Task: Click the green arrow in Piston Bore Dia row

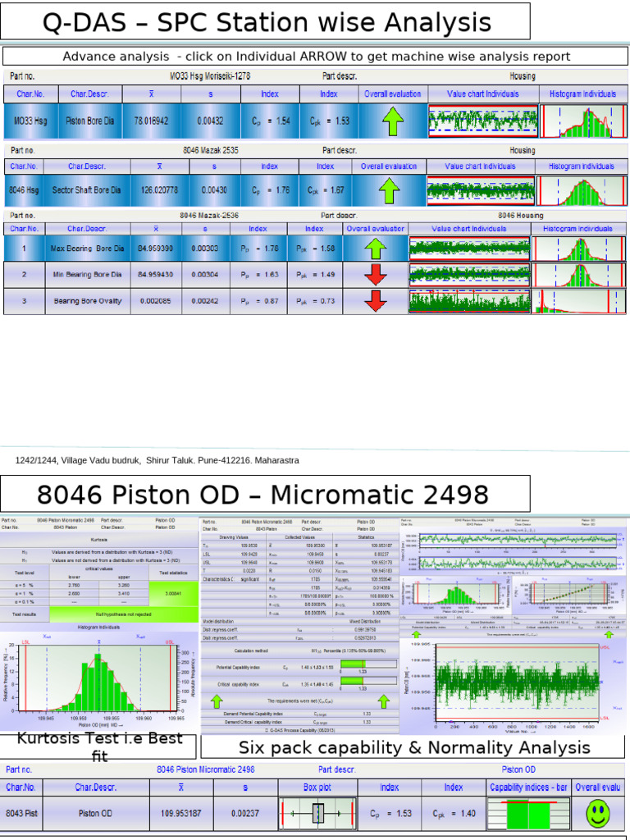Action: pos(393,121)
